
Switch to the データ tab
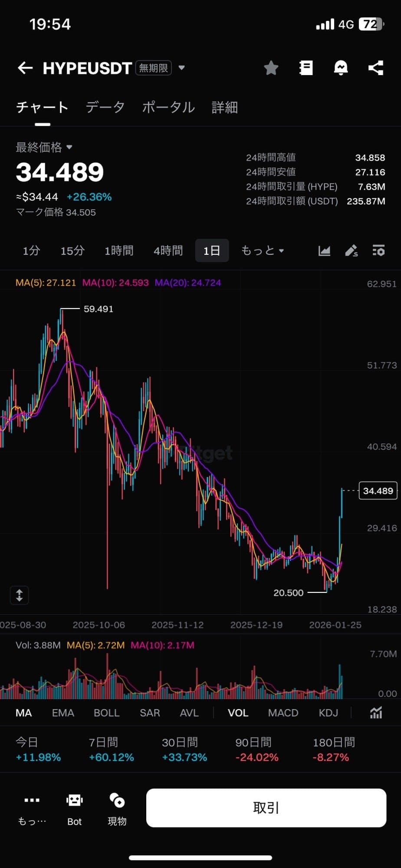pos(105,107)
